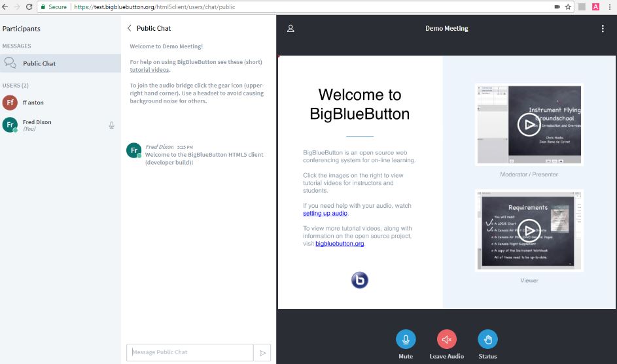Image resolution: width=617 pixels, height=364 pixels.
Task: Click the gray extension square icon
Action: point(582,7)
